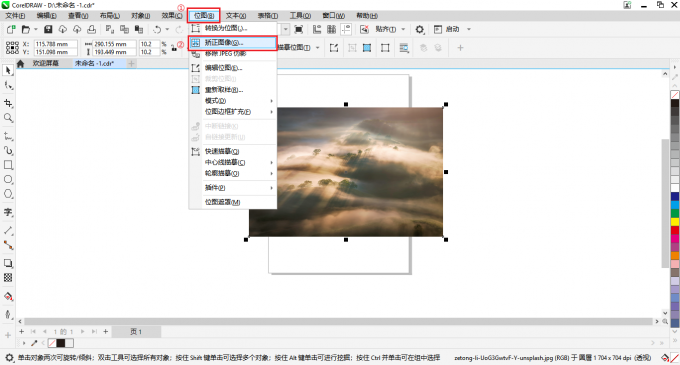Open the Options gear icon

pyautogui.click(x=419, y=29)
